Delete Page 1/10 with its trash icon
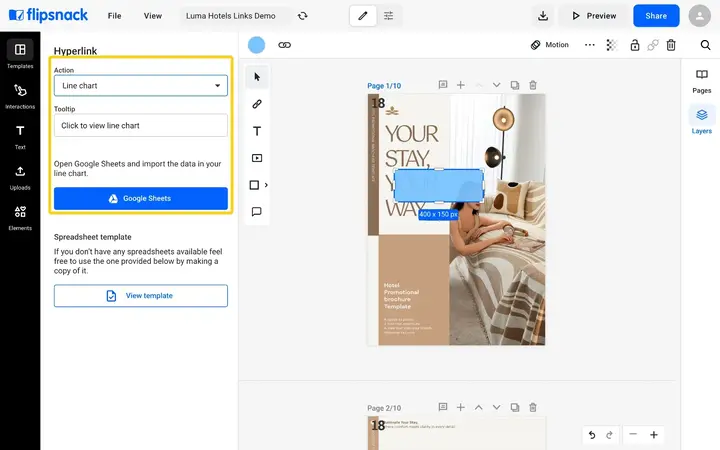 pos(533,85)
